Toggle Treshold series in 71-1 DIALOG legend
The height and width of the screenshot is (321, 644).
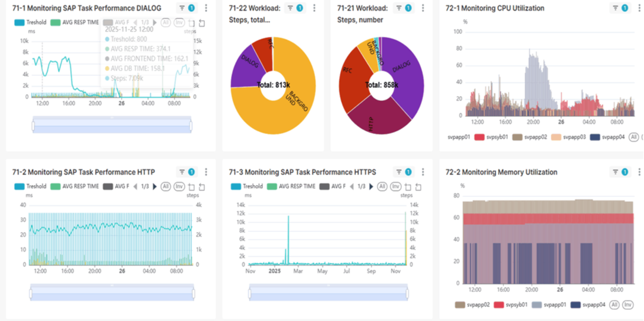[30, 22]
